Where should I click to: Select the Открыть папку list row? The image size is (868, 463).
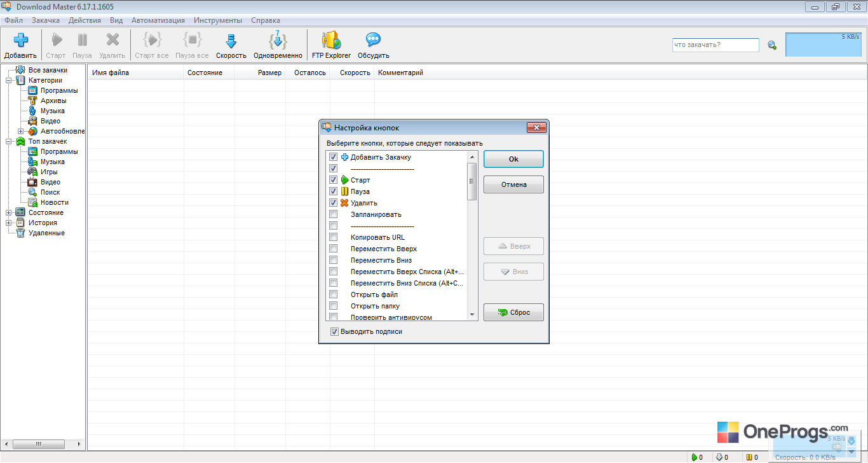click(x=397, y=306)
